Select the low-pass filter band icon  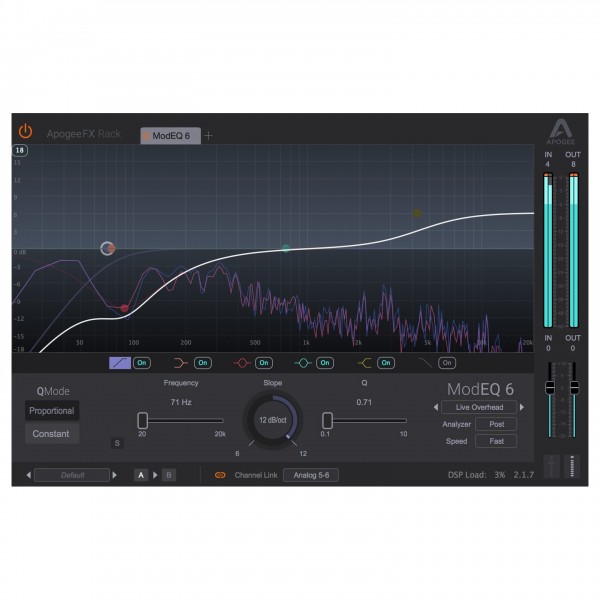425,363
